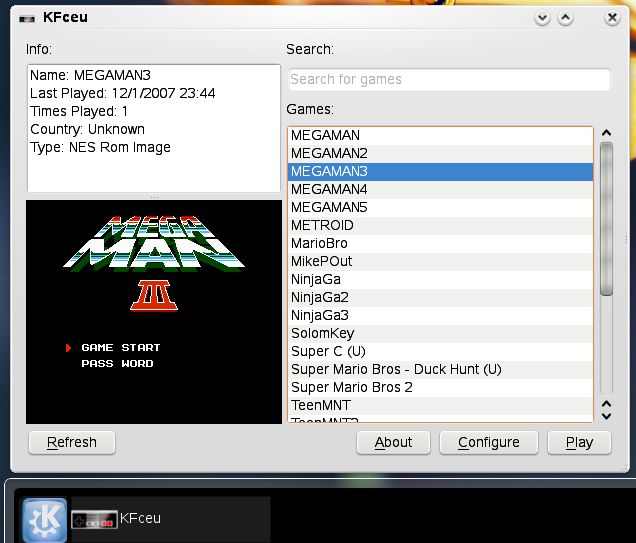Select MEGAMAN5 in the games list

click(x=440, y=208)
